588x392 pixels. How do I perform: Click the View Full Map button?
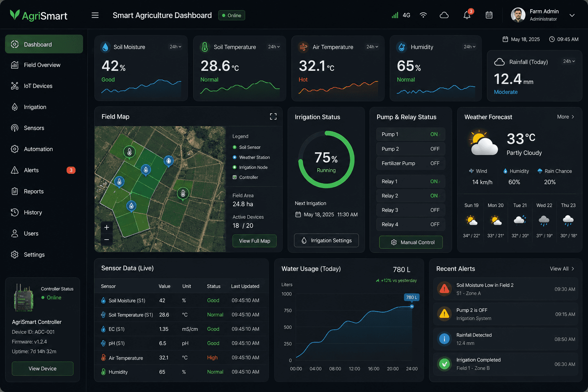click(255, 241)
